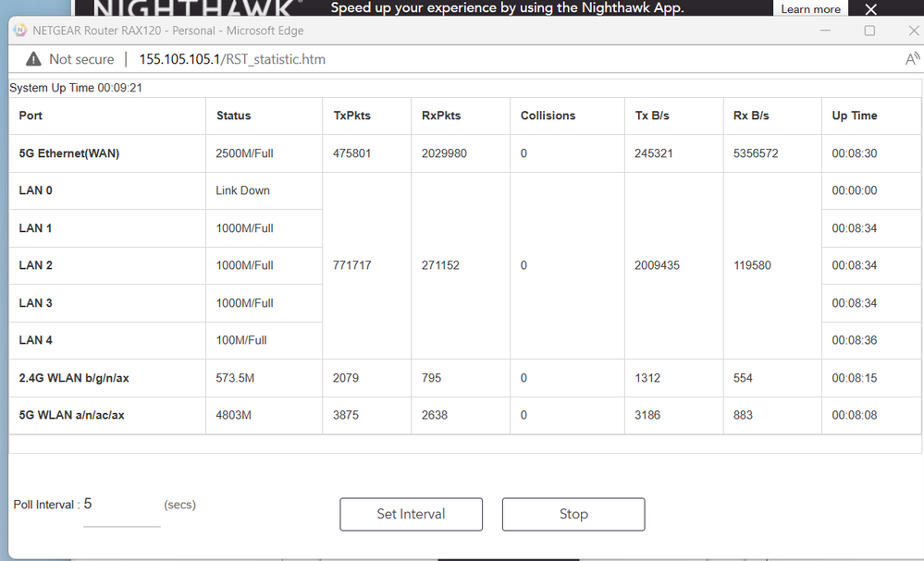This screenshot has width=924, height=561.
Task: Click the LAN Tx B/s value 2009435
Action: pos(657,265)
